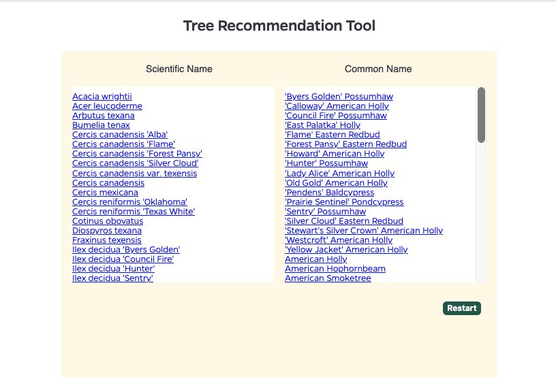The image size is (556, 392).
Task: Open Cercis mexicana link
Action: [x=105, y=193]
